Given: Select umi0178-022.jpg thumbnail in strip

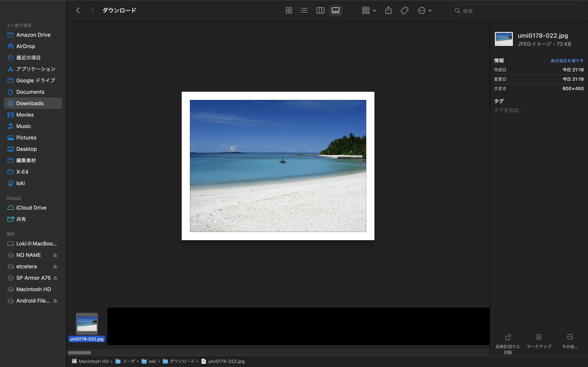Looking at the screenshot, I should coord(87,324).
